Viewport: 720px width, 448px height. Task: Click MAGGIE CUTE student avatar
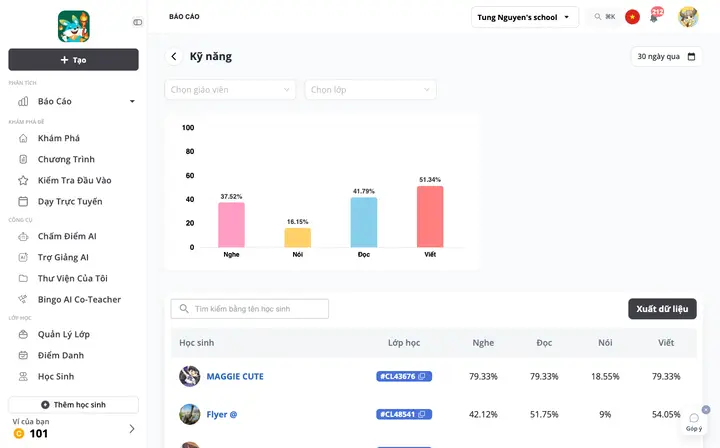pyautogui.click(x=190, y=376)
